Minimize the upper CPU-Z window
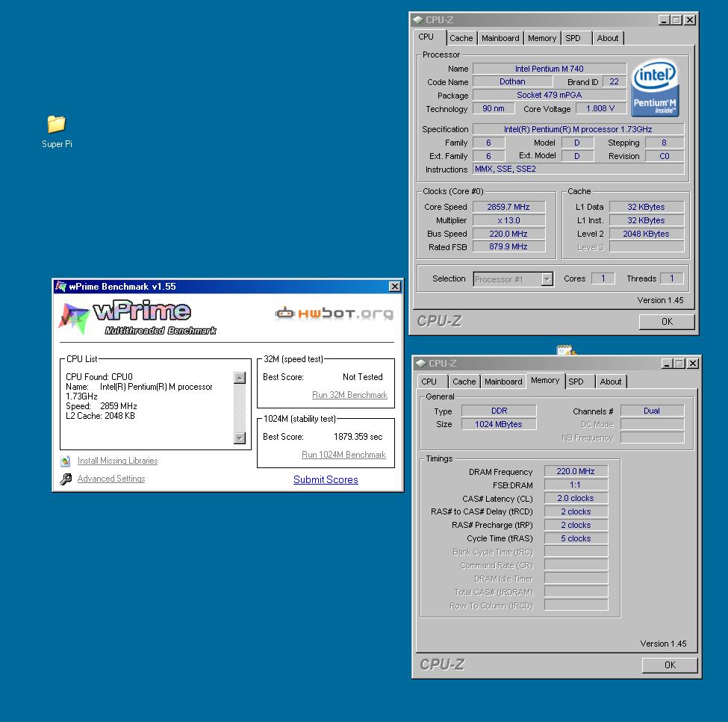The image size is (728, 722). (x=664, y=20)
